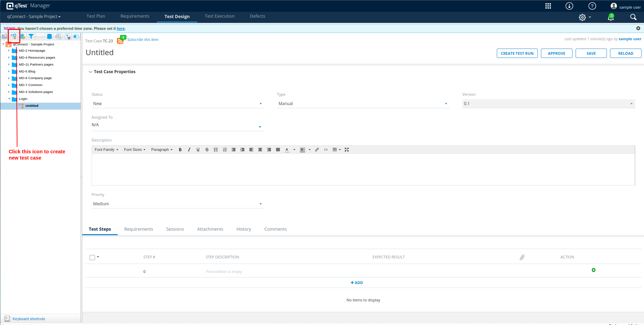
Task: Click inside the Description text area
Action: click(363, 169)
